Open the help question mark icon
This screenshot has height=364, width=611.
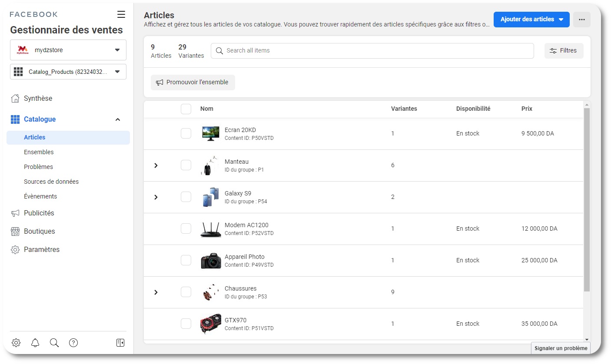(x=73, y=343)
